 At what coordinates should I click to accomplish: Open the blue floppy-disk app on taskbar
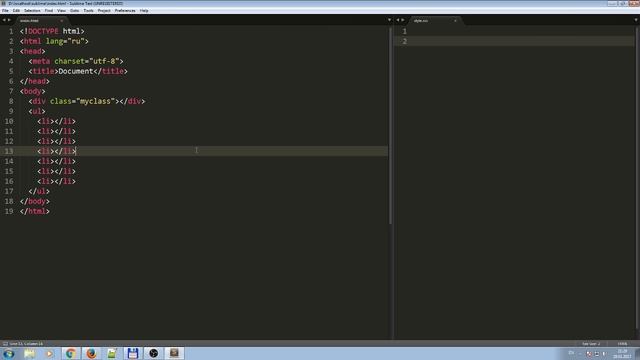coord(133,353)
